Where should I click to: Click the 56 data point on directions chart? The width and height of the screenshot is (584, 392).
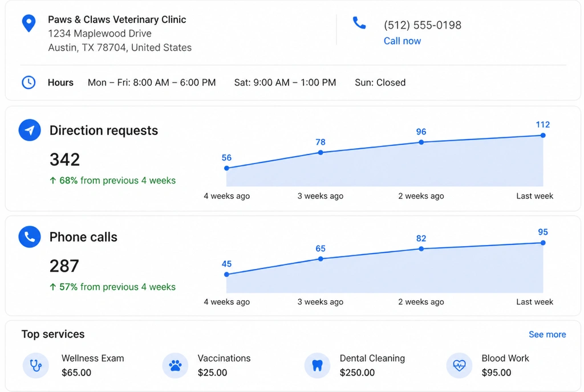pyautogui.click(x=226, y=168)
